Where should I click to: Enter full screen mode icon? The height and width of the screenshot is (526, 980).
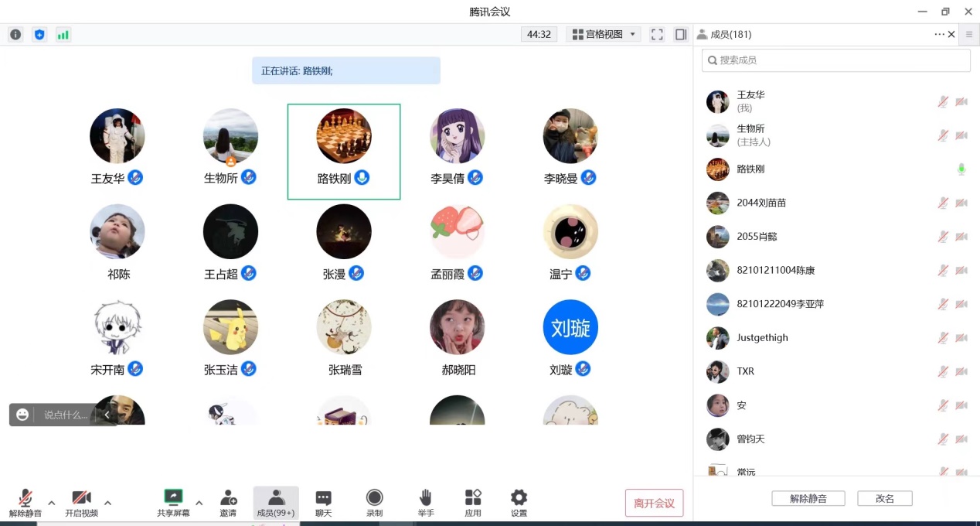pos(657,35)
